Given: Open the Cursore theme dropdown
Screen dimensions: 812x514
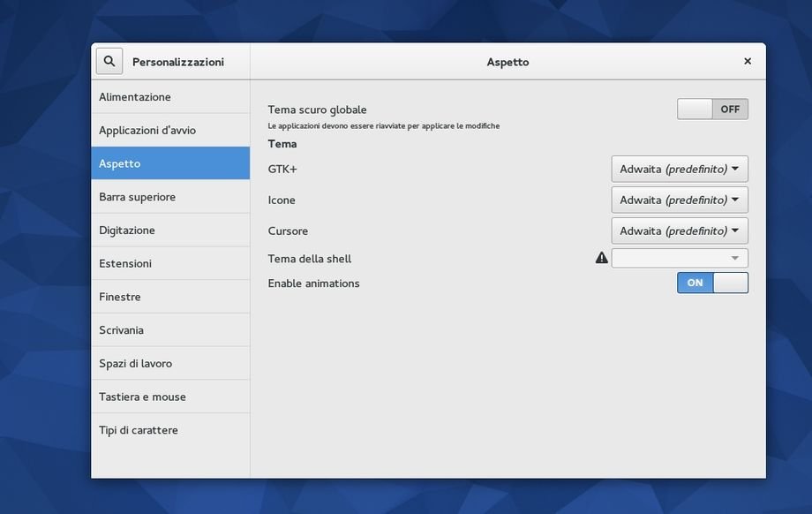Looking at the screenshot, I should [680, 231].
